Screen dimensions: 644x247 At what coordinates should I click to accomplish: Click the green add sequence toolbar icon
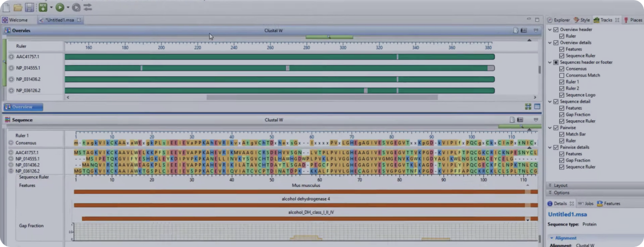pos(43,7)
